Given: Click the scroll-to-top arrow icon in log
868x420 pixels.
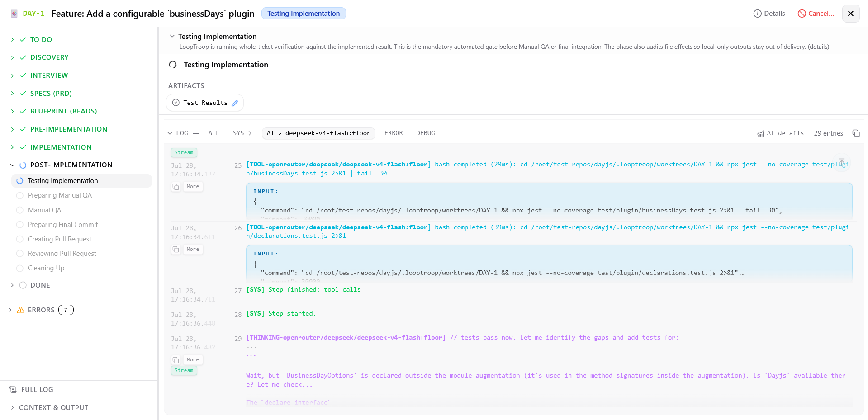Looking at the screenshot, I should click(x=842, y=162).
